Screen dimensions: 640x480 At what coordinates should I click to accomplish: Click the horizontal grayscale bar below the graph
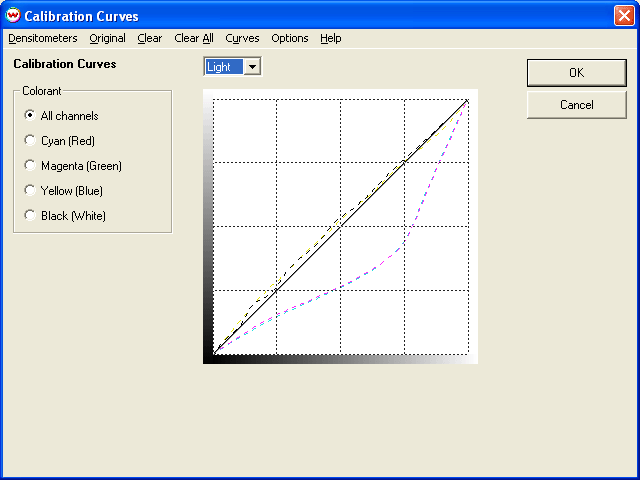coord(340,359)
